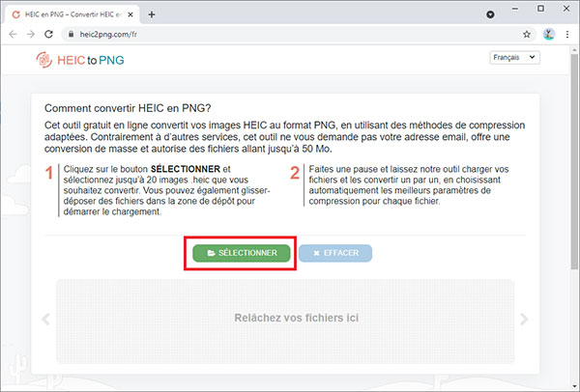Minimize the Chrome window

(x=515, y=9)
